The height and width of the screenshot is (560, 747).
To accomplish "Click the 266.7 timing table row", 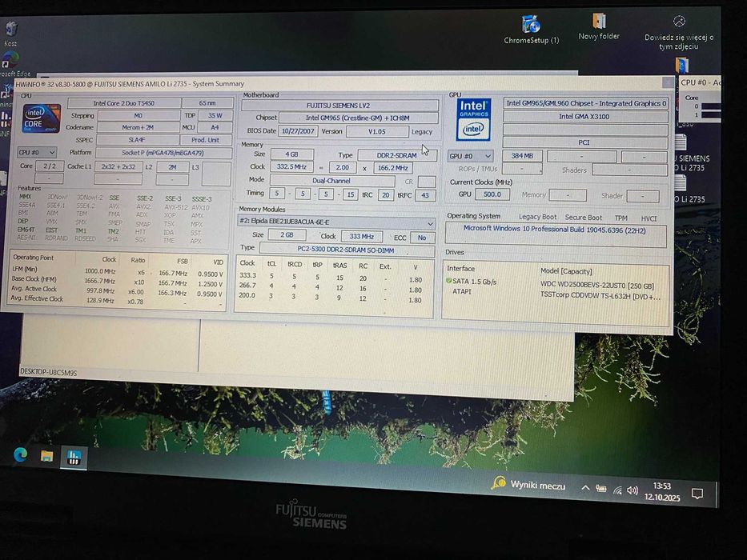I will 331,287.
